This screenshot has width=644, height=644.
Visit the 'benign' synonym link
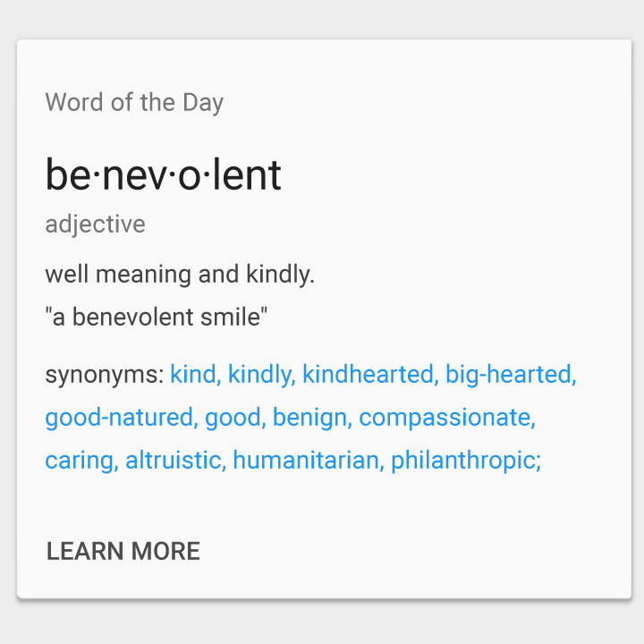tap(309, 418)
